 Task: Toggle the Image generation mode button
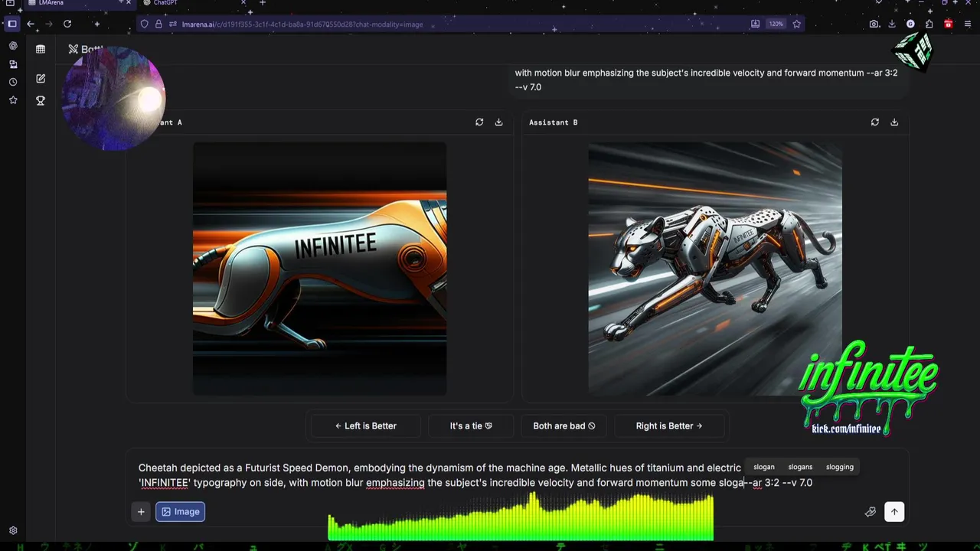click(181, 512)
